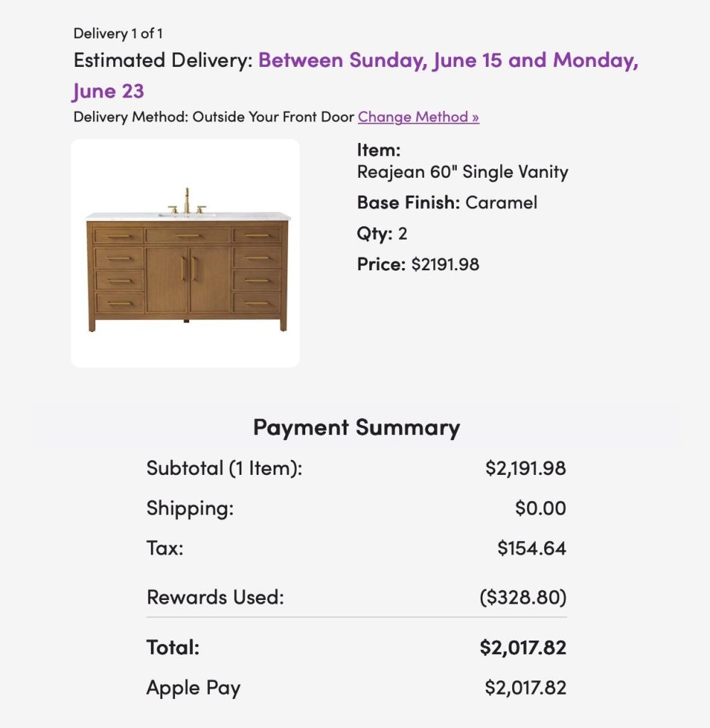Click the Rewards Used label
The image size is (710, 728).
tap(215, 597)
